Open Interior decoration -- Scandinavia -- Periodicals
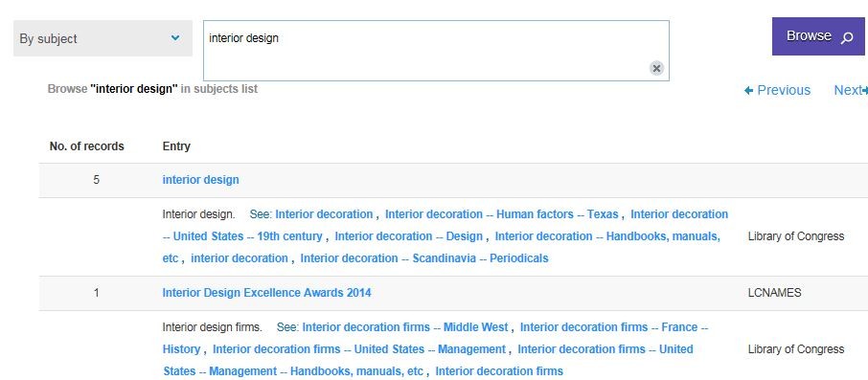The height and width of the screenshot is (380, 868). click(x=424, y=258)
